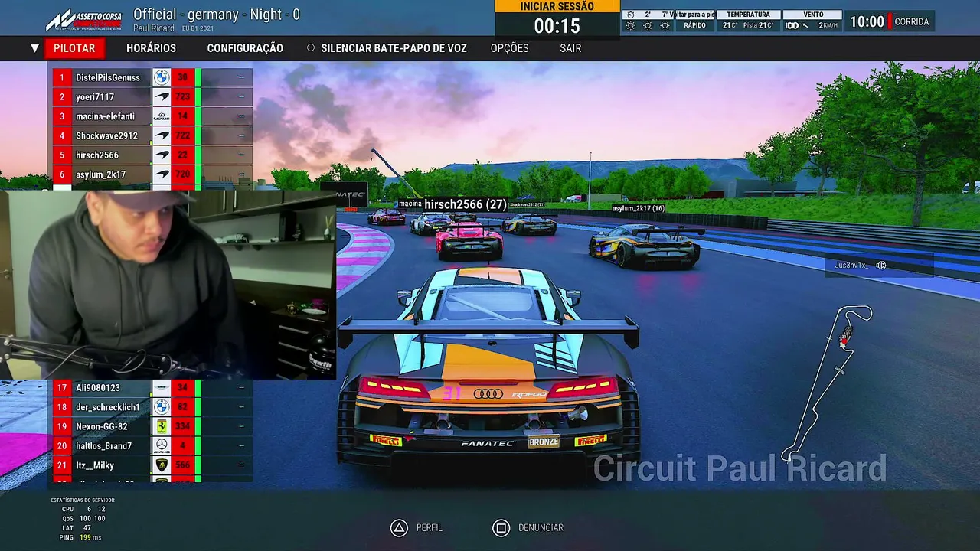Click the 10:00 CORRIDA session indicator
This screenshot has width=980, height=551.
[889, 21]
